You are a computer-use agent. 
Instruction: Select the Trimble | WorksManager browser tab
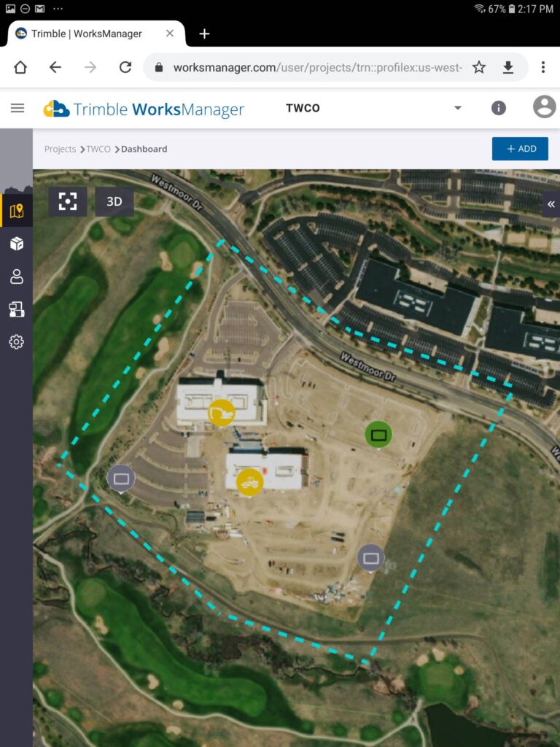[93, 34]
